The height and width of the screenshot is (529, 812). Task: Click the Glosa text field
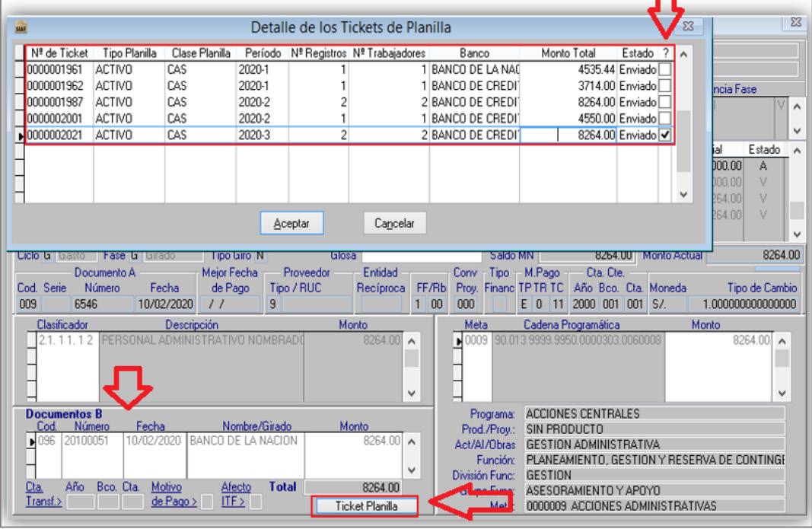pos(422,256)
